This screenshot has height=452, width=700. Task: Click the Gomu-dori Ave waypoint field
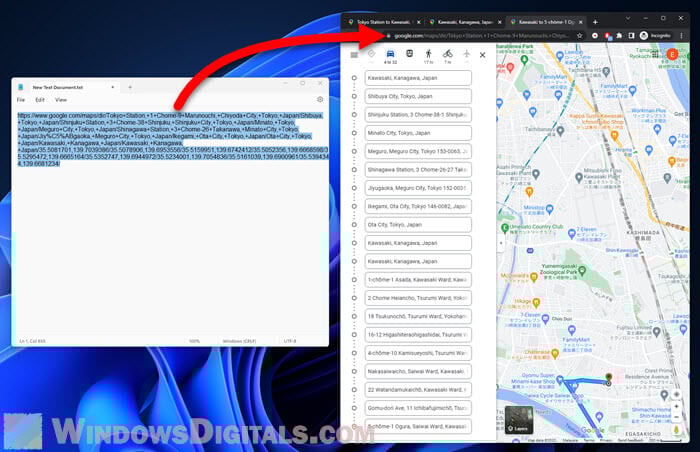click(418, 408)
